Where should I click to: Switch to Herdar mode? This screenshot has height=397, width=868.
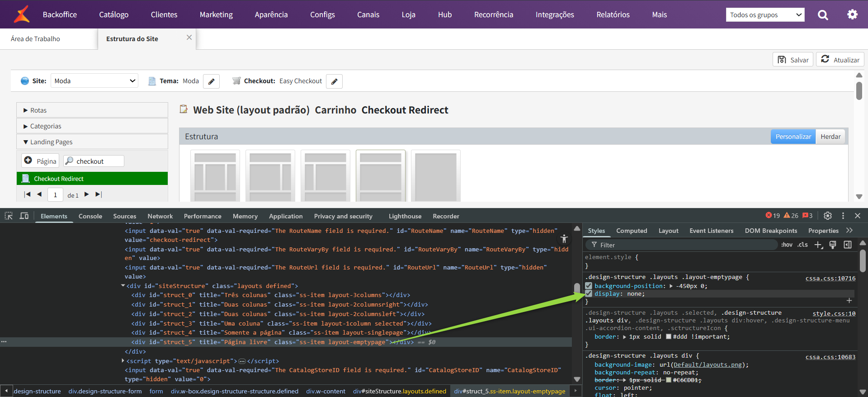[x=830, y=137]
